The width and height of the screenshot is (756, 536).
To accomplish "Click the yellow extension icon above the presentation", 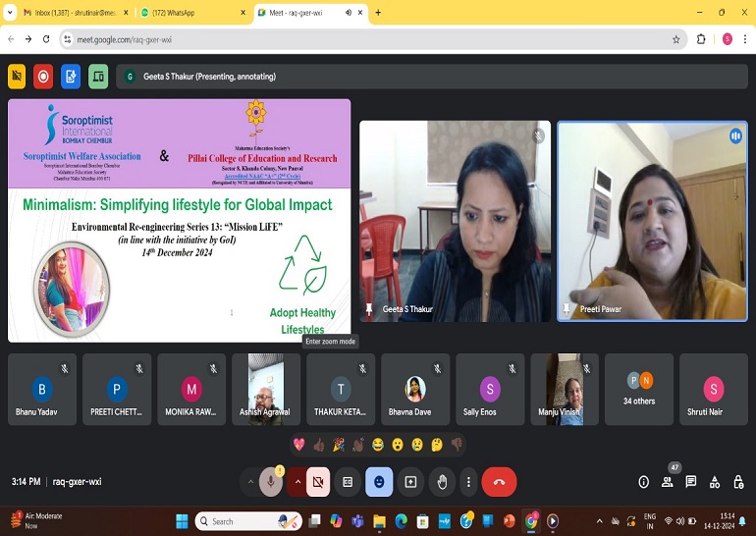I will (x=17, y=77).
